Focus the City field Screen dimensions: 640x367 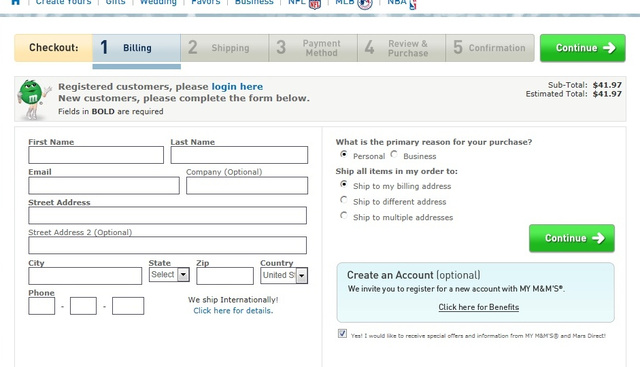click(85, 276)
